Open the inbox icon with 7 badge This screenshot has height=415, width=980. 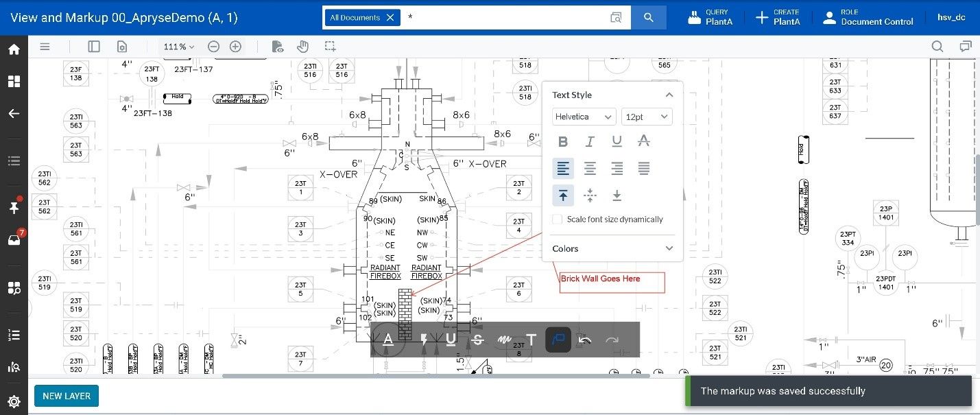pyautogui.click(x=14, y=239)
